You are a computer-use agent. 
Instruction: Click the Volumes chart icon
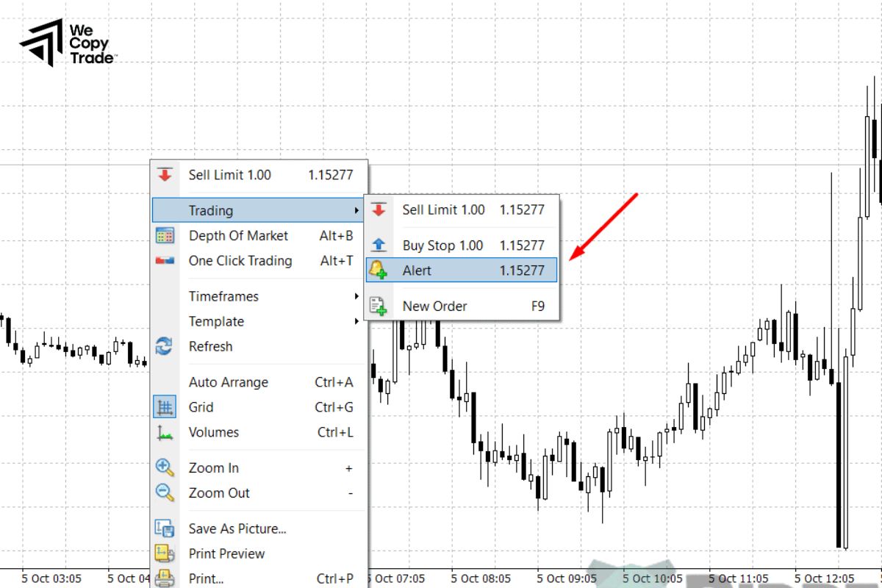(x=165, y=432)
